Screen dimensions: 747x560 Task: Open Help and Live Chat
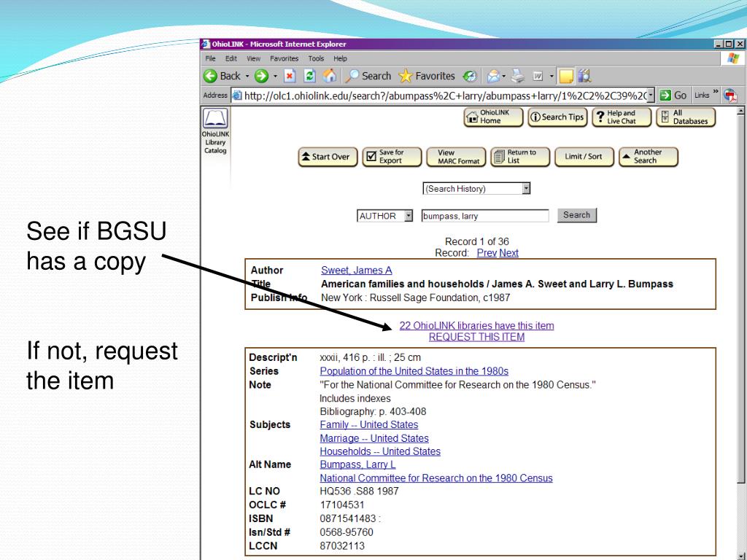[x=622, y=117]
